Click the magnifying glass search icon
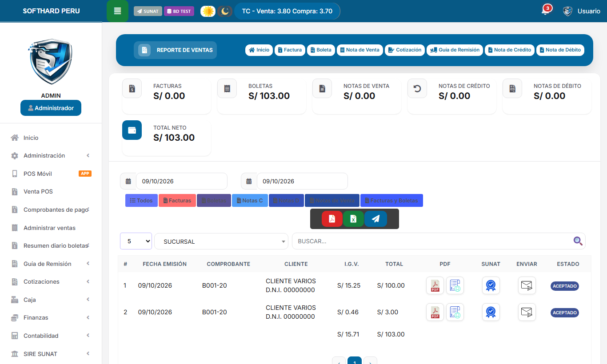This screenshot has height=364, width=607. click(x=578, y=241)
